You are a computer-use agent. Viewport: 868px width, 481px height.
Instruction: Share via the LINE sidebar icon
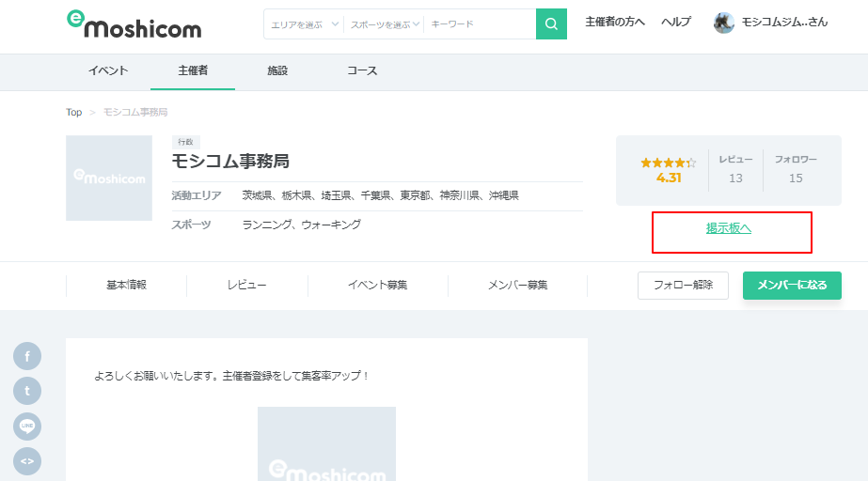pos(27,426)
